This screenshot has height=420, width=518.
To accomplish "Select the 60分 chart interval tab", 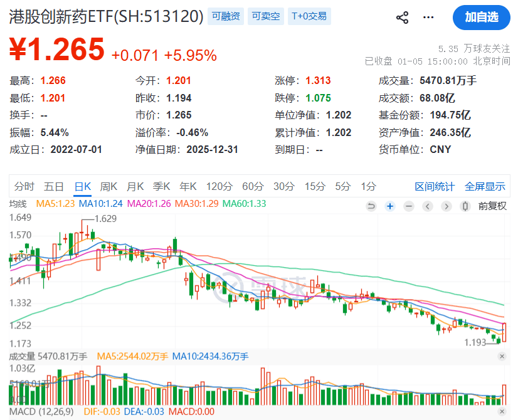I will tap(252, 186).
